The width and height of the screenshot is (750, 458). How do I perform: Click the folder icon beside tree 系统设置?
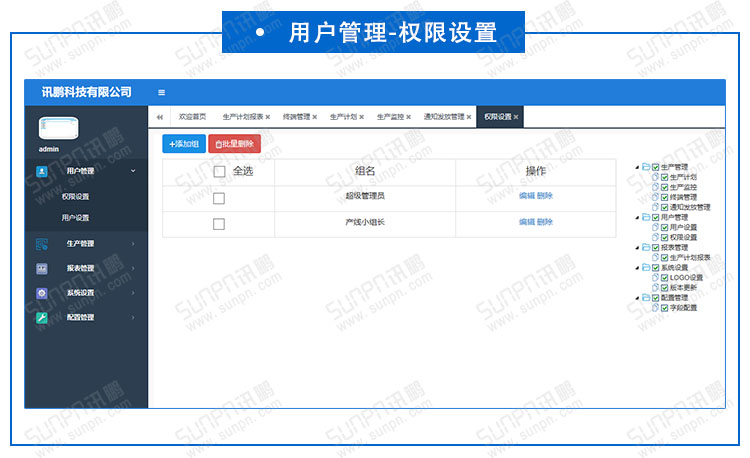(646, 267)
